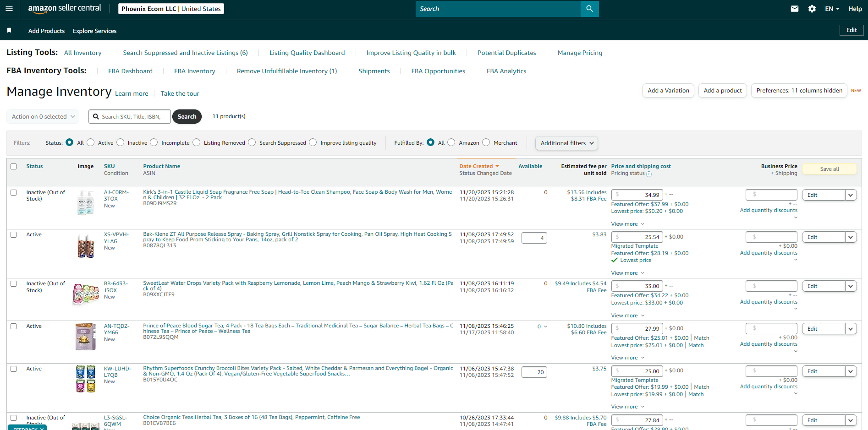
Task: Open Edit dropdown arrow for SweetLeaf row
Action: [851, 286]
